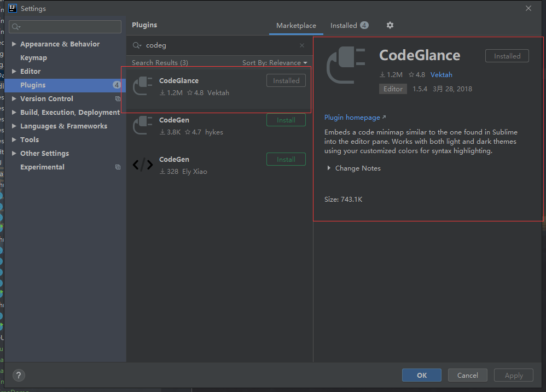Select Keymap in the settings tree
Image resolution: width=546 pixels, height=392 pixels.
33,58
